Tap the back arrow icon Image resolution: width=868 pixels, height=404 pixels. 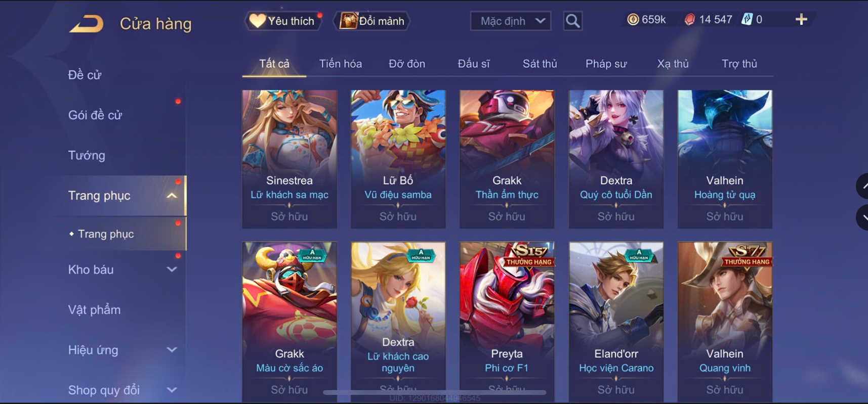click(x=87, y=24)
